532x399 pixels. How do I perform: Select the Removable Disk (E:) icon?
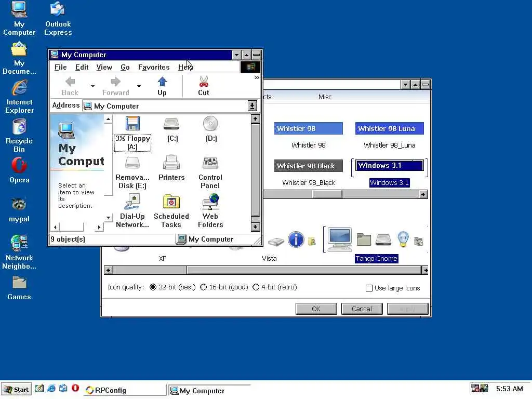point(132,172)
